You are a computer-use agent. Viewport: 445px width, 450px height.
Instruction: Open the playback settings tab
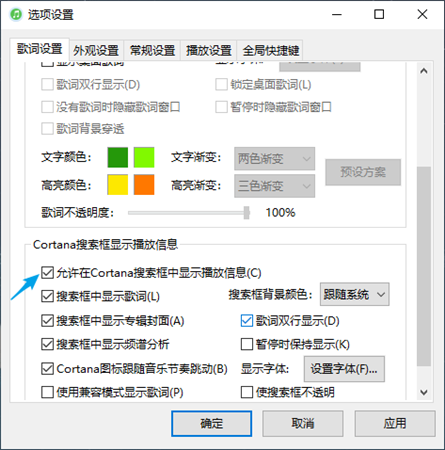209,51
